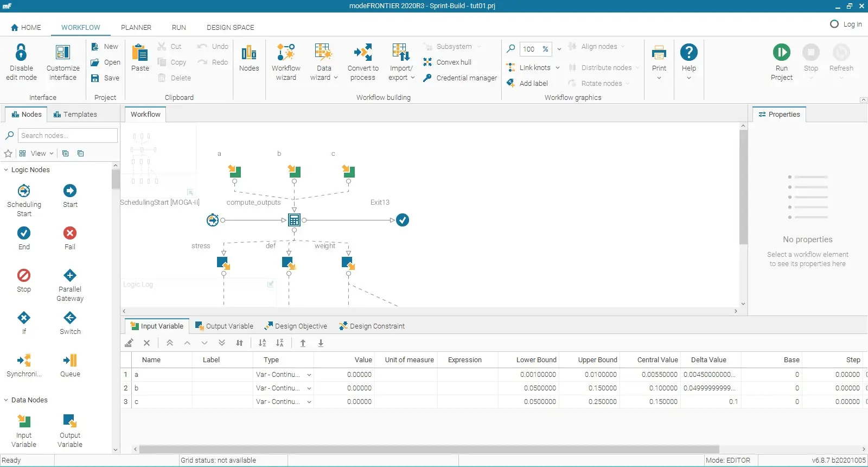Create a New project
The height and width of the screenshot is (467, 868).
[105, 47]
